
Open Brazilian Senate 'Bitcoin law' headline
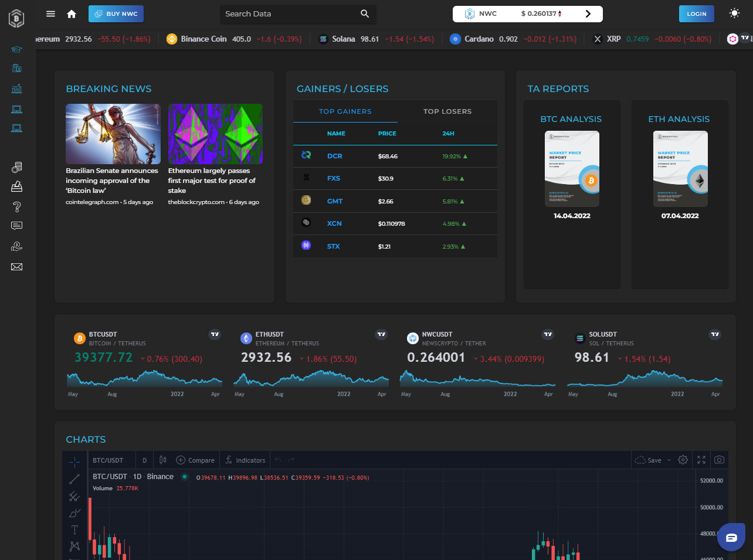pyautogui.click(x=112, y=181)
